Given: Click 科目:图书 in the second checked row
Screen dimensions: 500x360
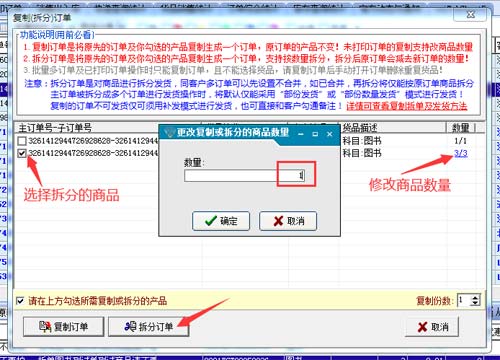Looking at the screenshot, I should coord(362,153).
